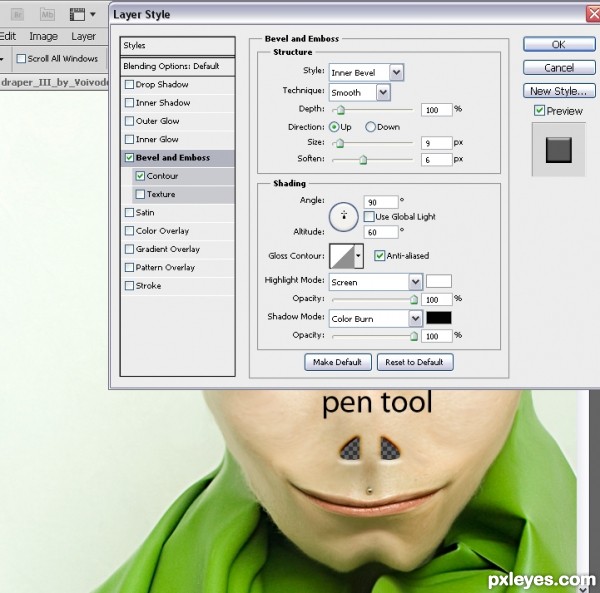Viewport: 600px width, 593px height.
Task: Click the Size slider handle
Action: 339,143
